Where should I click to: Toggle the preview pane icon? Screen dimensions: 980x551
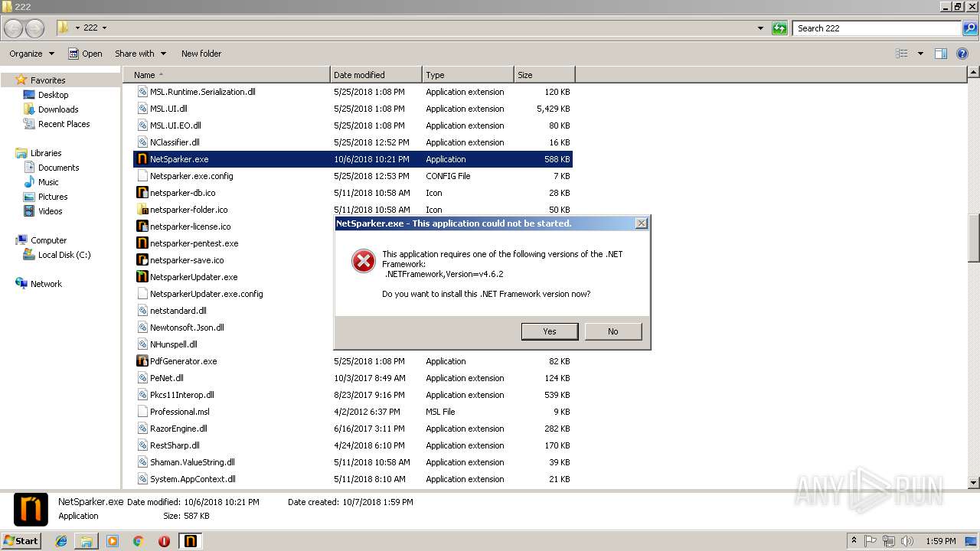[941, 54]
